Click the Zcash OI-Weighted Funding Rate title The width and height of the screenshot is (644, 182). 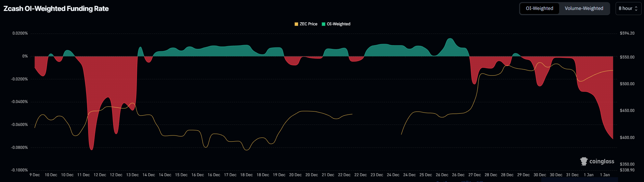(x=56, y=9)
